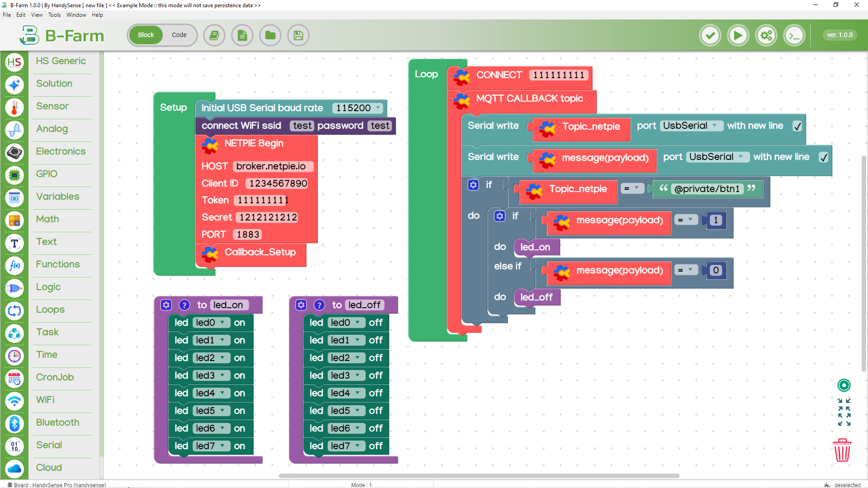Toggle new line checkbox for Topic_netpie write
This screenshot has width=868, height=488.
[x=797, y=126]
